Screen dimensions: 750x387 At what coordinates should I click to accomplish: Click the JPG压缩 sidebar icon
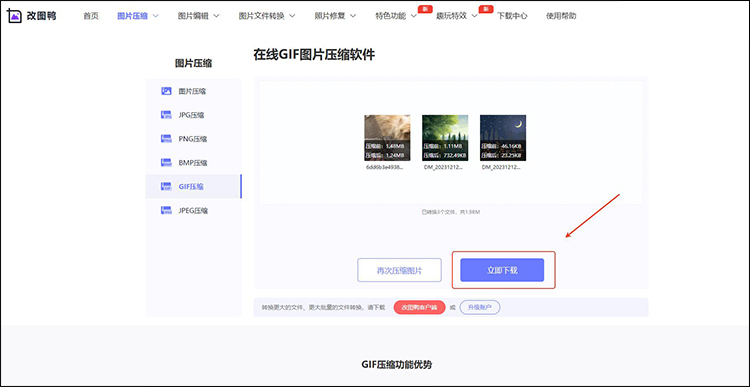[x=166, y=115]
